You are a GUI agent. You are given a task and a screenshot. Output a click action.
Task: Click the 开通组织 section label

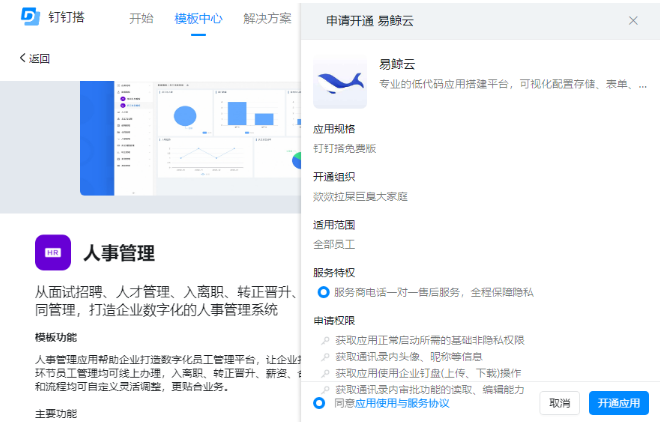pos(334,177)
